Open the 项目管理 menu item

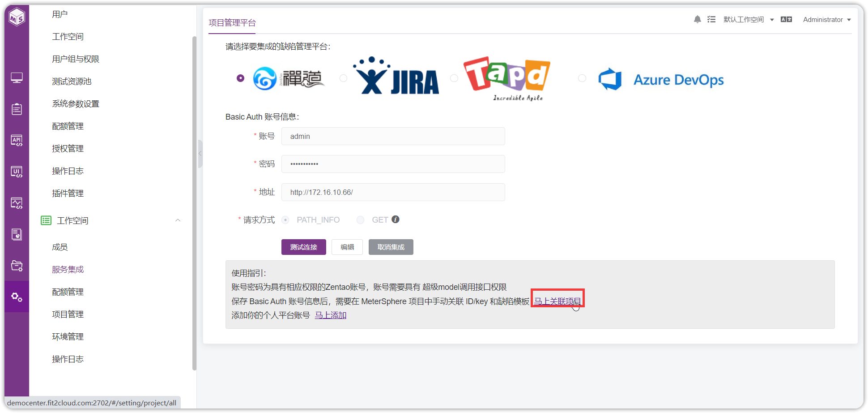[x=68, y=314]
